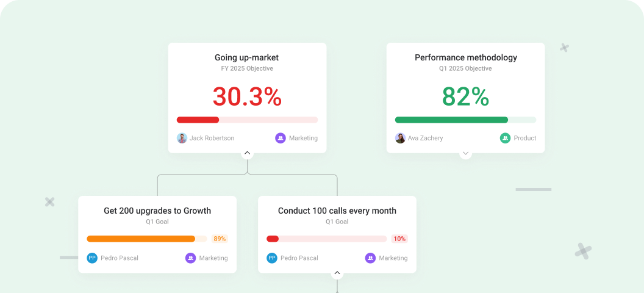The width and height of the screenshot is (644, 293).
Task: Click Marketing team icon on Conduct 100 calls card
Action: (x=370, y=258)
